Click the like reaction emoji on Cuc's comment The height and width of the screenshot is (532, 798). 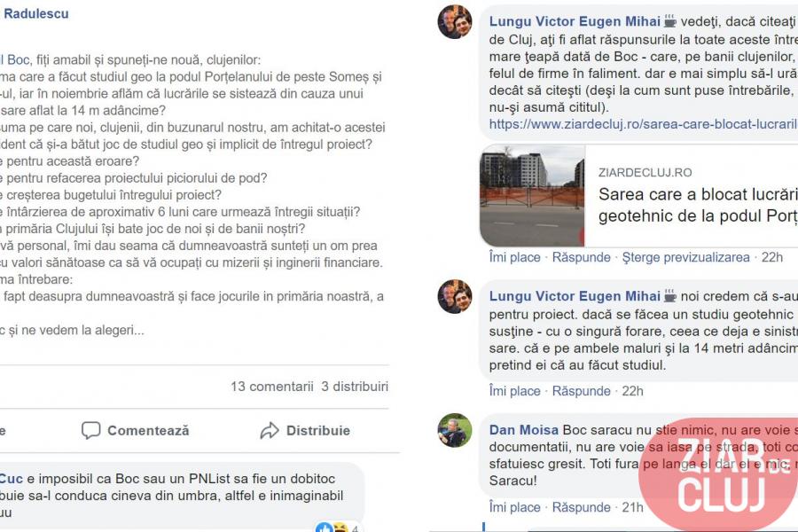[323, 528]
